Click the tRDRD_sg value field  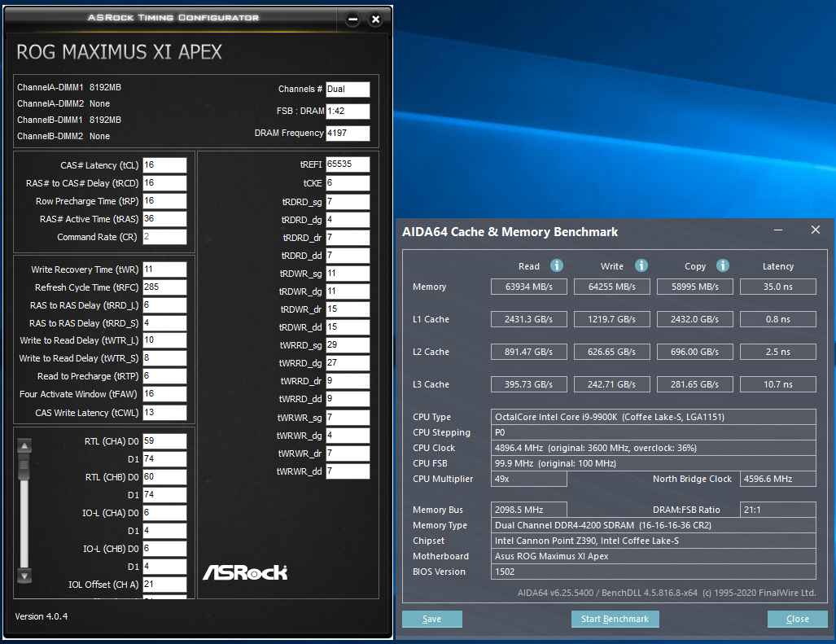tap(348, 202)
